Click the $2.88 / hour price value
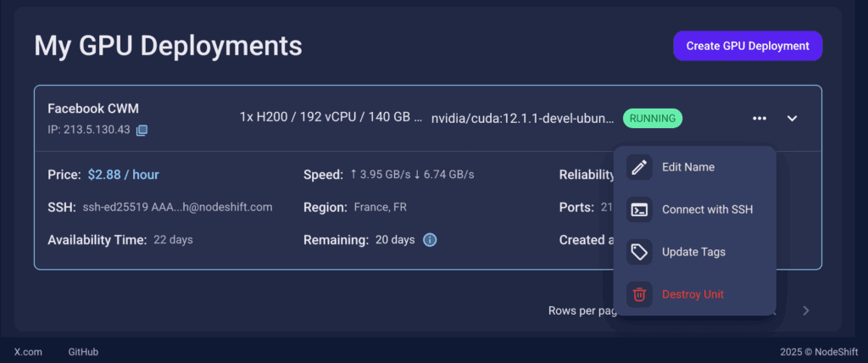 (x=123, y=175)
